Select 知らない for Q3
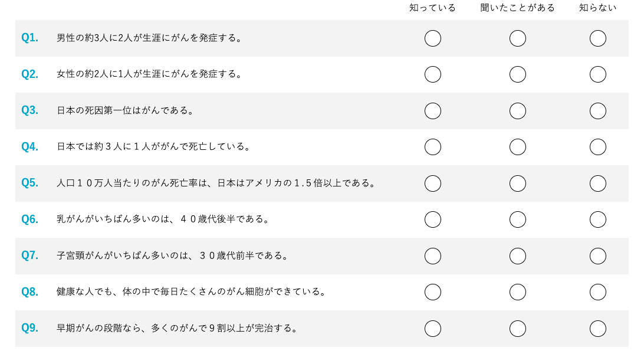 [598, 111]
